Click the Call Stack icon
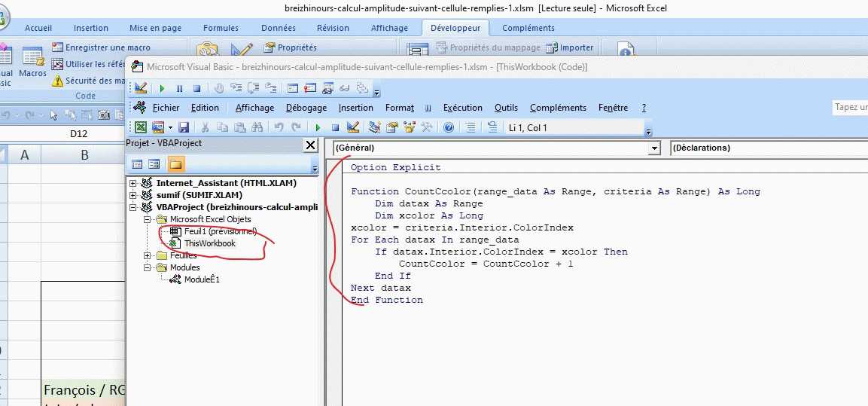The image size is (868, 406). pos(362,88)
